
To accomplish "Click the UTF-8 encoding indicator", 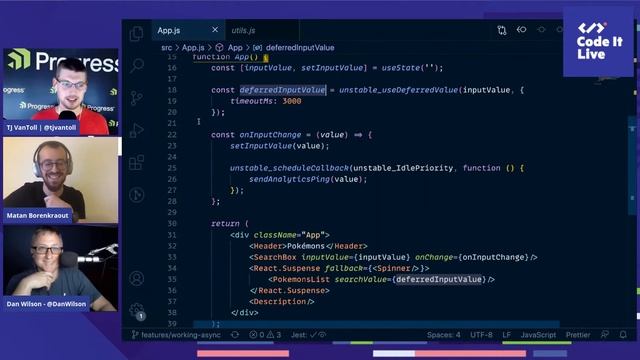I will (x=481, y=335).
